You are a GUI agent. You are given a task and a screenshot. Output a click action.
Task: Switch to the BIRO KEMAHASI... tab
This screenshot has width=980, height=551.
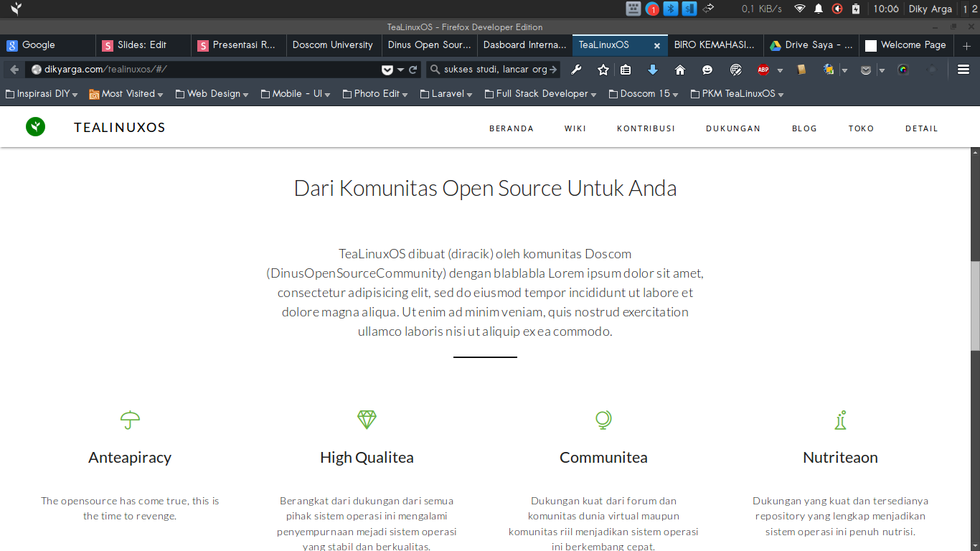coord(715,45)
